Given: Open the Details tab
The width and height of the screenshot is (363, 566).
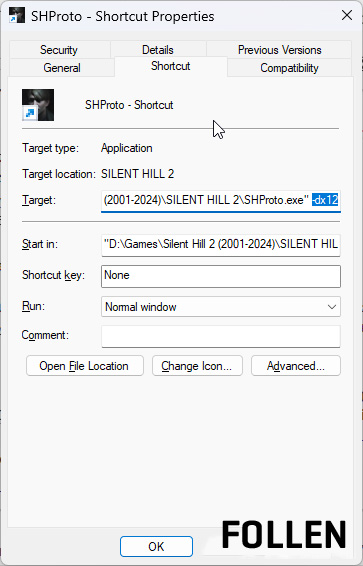Looking at the screenshot, I should [x=158, y=50].
